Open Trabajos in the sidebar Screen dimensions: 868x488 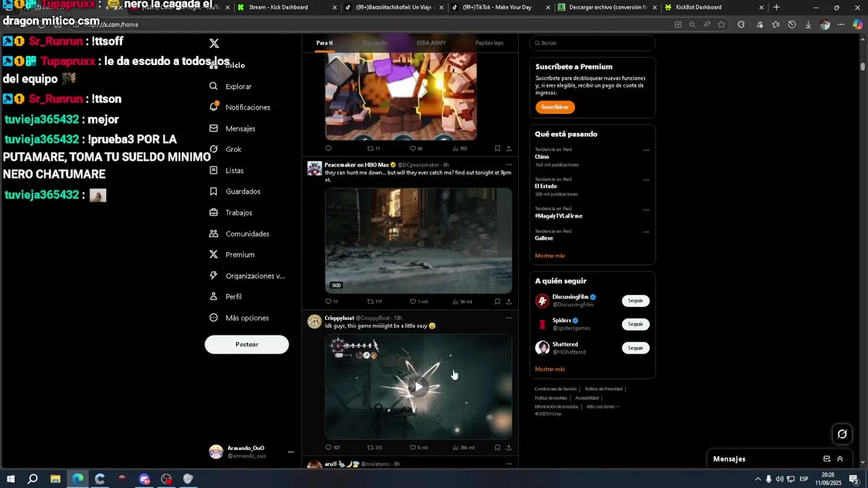(231, 212)
